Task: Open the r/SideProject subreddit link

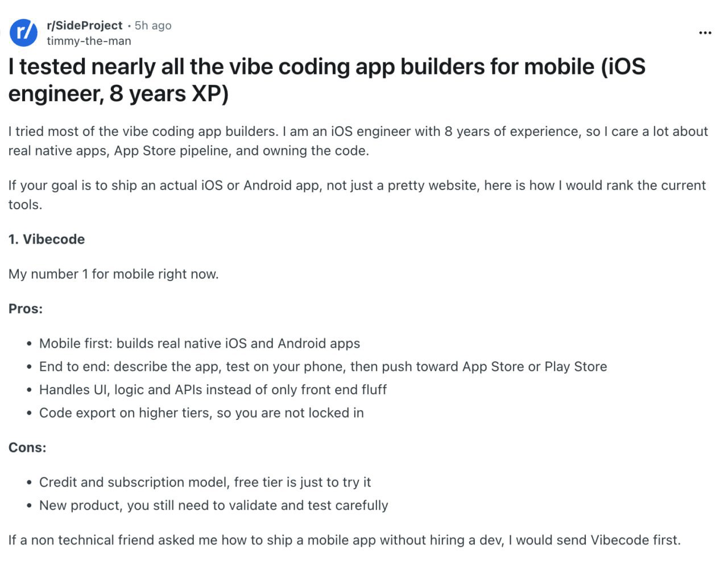Action: [x=84, y=26]
